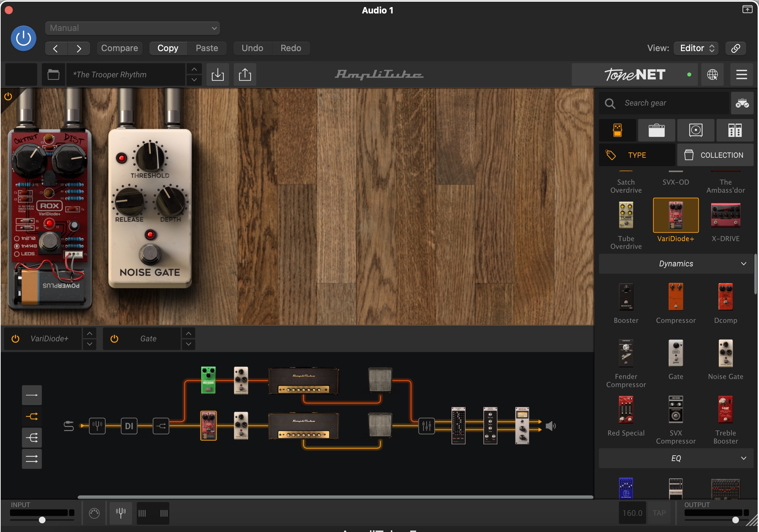Screen dimensions: 759x532
Task: Select the stomp pedals gear tab
Action: point(617,130)
